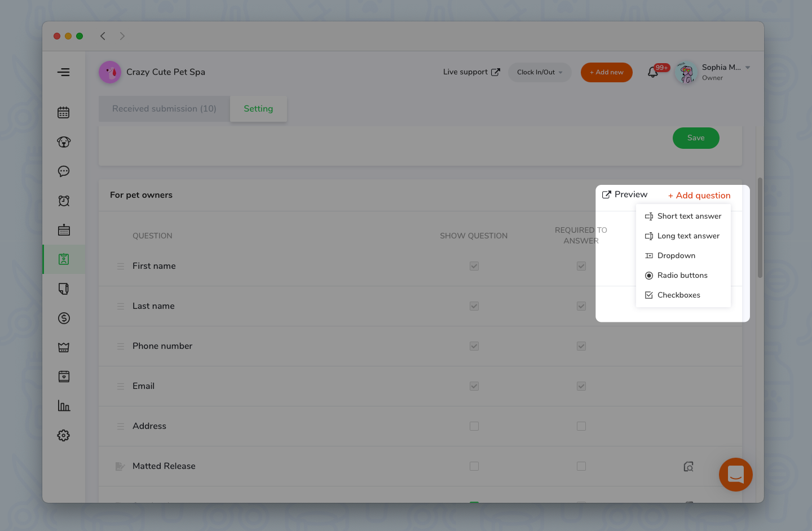
Task: Choose Radio buttons question type
Action: tap(683, 276)
